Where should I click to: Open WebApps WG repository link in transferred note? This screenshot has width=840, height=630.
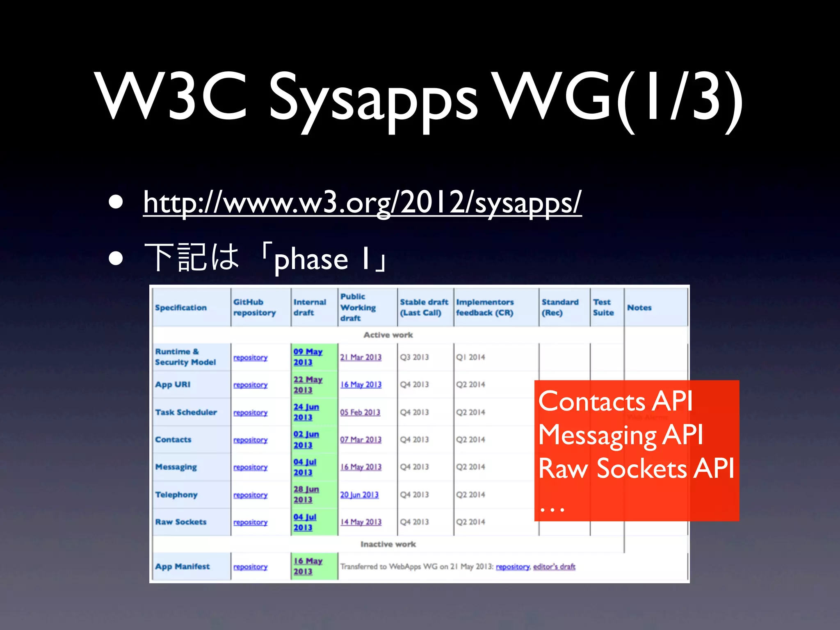[513, 566]
